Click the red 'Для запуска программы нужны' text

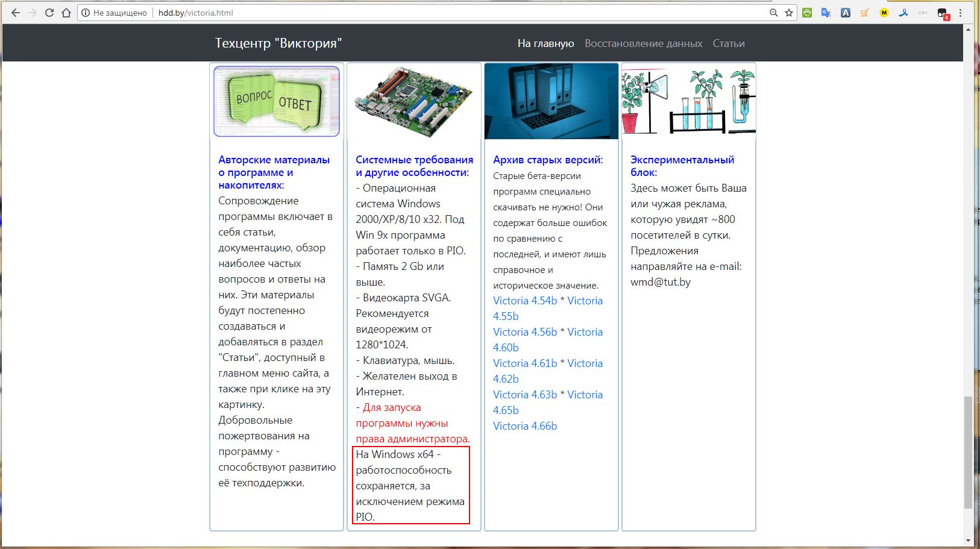(x=413, y=423)
